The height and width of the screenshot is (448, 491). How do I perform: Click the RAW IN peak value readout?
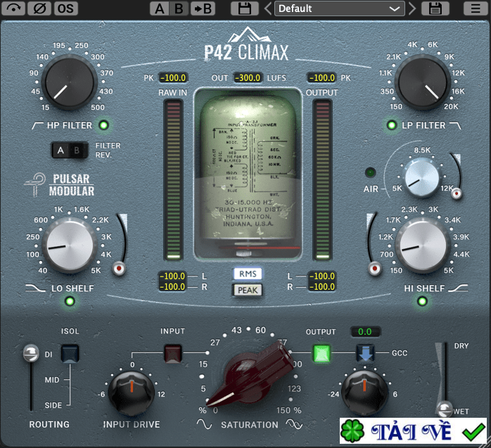pos(173,77)
